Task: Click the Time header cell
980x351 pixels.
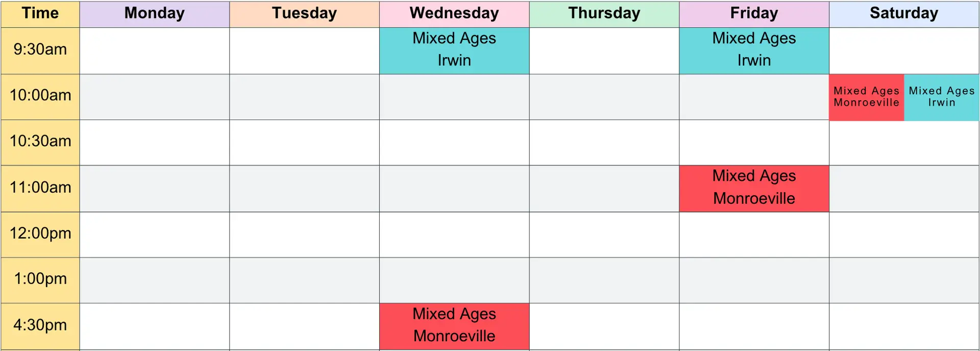Action: tap(40, 14)
